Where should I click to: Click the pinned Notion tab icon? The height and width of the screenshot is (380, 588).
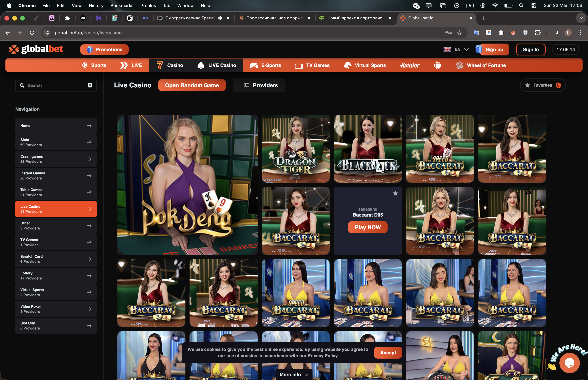tap(130, 18)
